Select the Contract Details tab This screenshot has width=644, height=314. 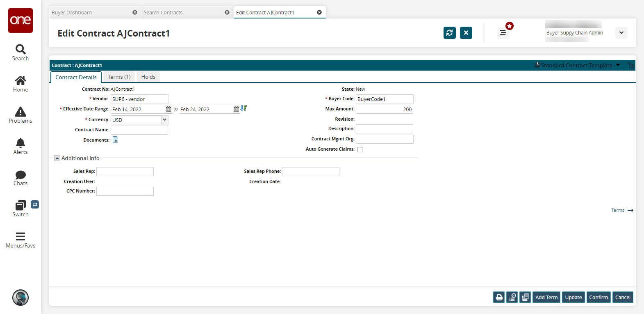click(76, 77)
